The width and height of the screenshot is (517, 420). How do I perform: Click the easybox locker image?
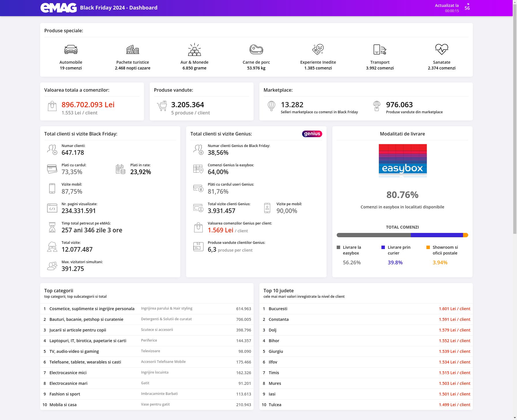[x=402, y=160]
